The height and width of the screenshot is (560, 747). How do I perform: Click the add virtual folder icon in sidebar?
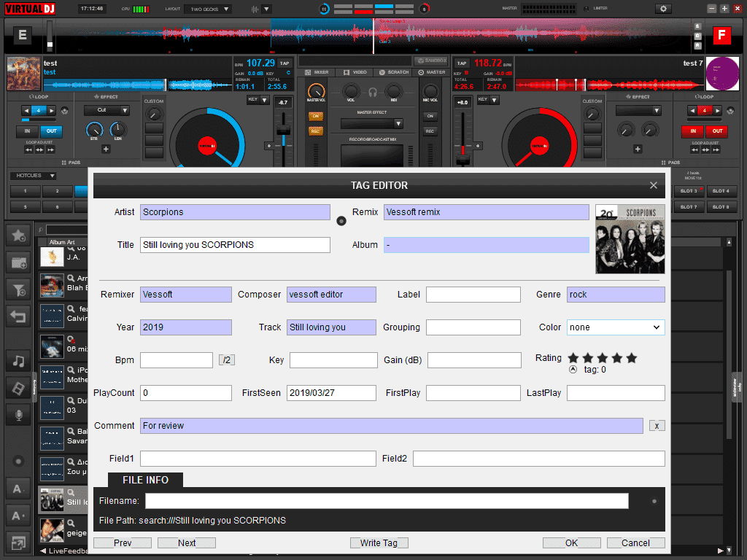tap(18, 262)
